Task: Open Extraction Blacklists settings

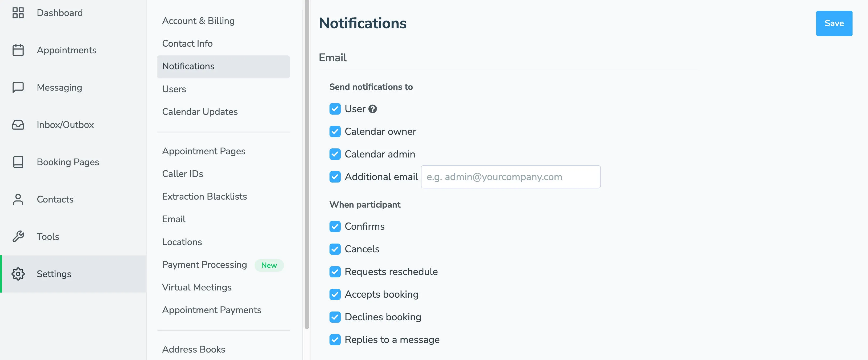Action: pyautogui.click(x=204, y=196)
